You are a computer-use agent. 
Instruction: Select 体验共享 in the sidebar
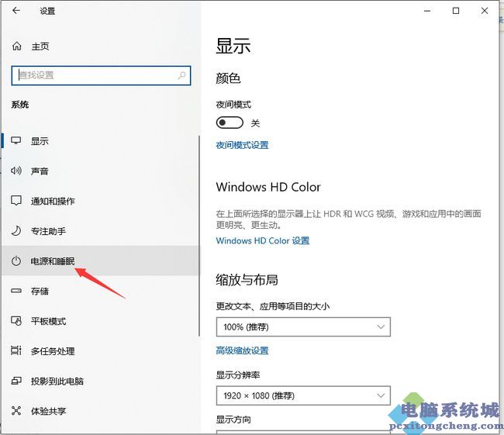(x=48, y=411)
